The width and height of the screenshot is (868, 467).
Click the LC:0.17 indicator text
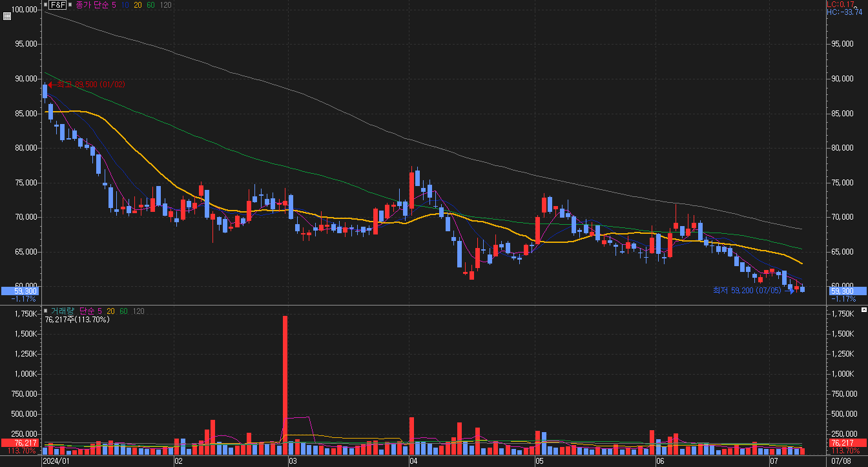click(x=840, y=5)
